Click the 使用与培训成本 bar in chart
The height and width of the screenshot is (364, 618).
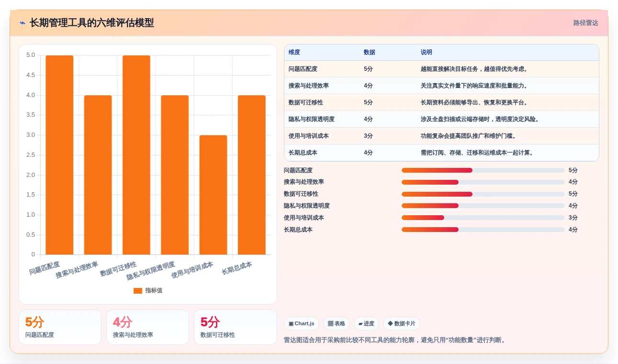[213, 195]
